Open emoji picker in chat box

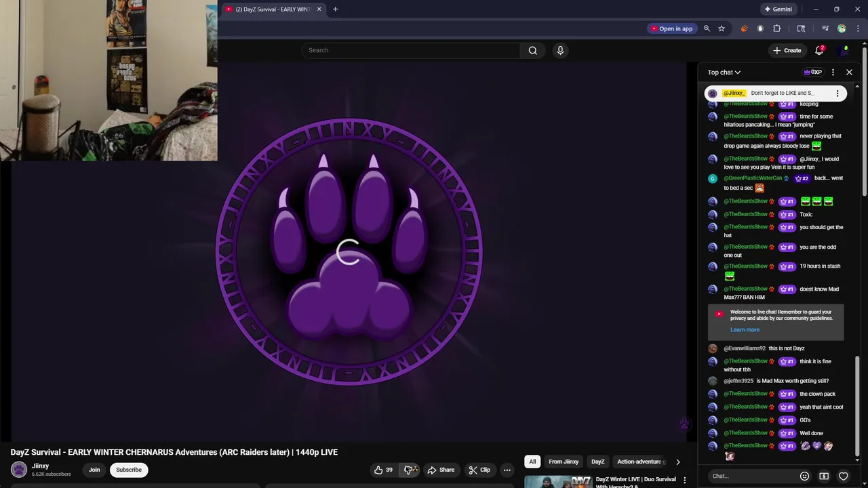[804, 476]
